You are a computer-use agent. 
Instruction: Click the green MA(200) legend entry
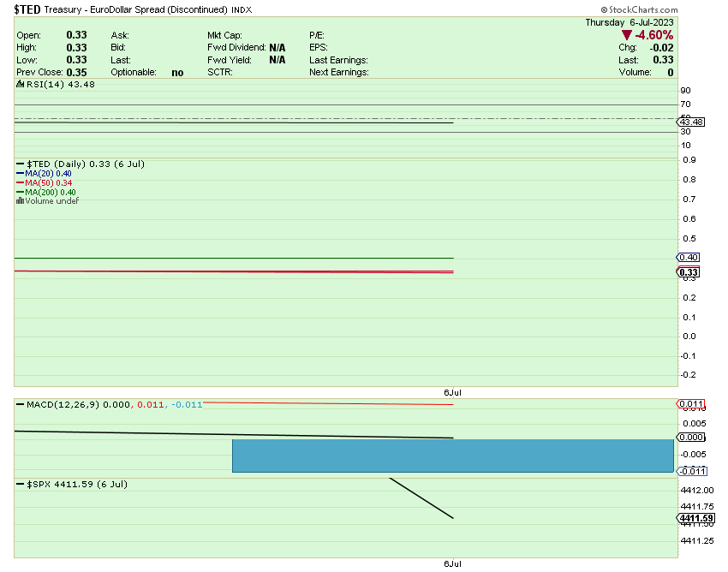point(45,193)
